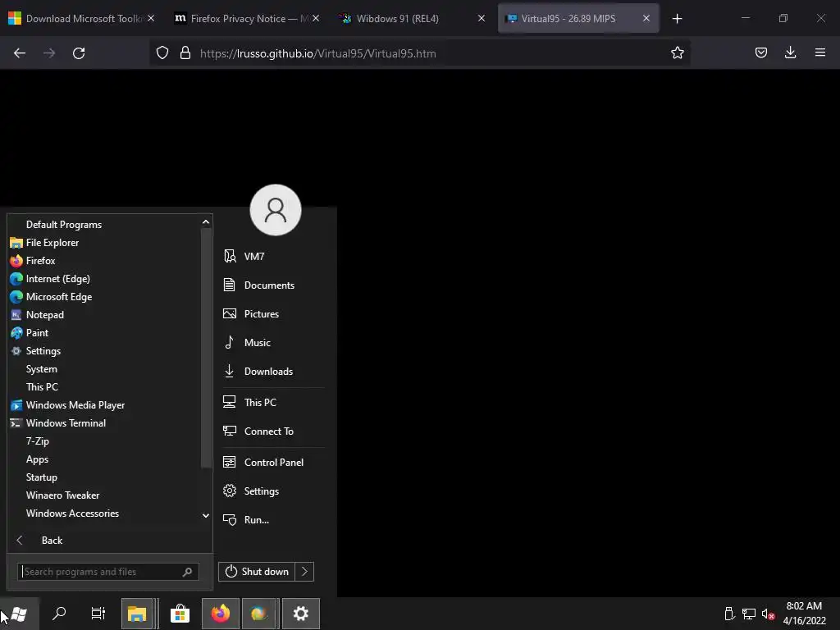The image size is (840, 630).
Task: Switch to Firefox on the taskbar
Action: (x=220, y=614)
